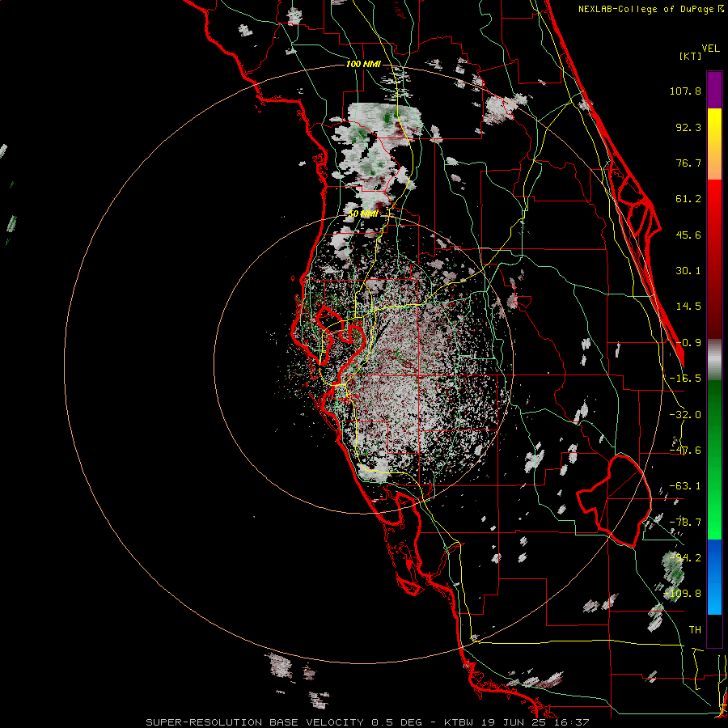
Task: Click the 76.7 scale value
Action: coord(688,163)
